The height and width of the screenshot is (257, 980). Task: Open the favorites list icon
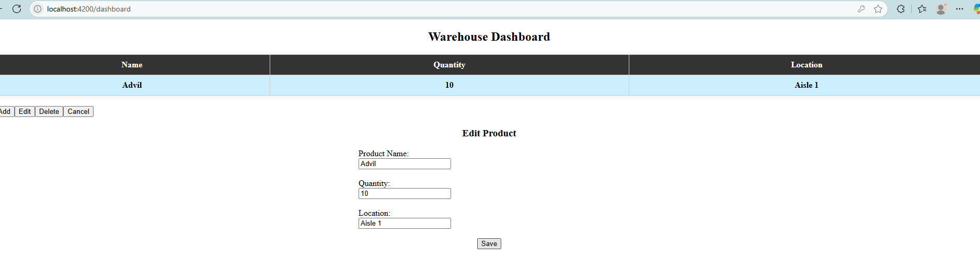[922, 9]
